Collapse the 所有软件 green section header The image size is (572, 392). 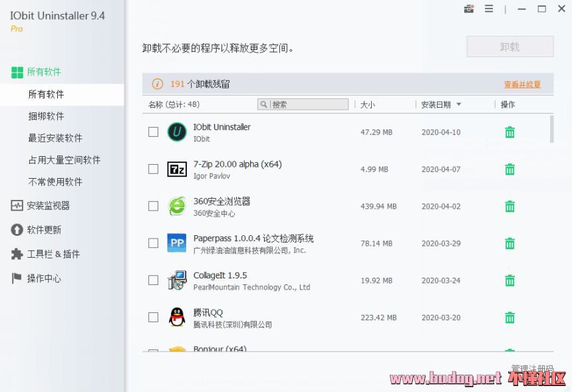tap(44, 72)
